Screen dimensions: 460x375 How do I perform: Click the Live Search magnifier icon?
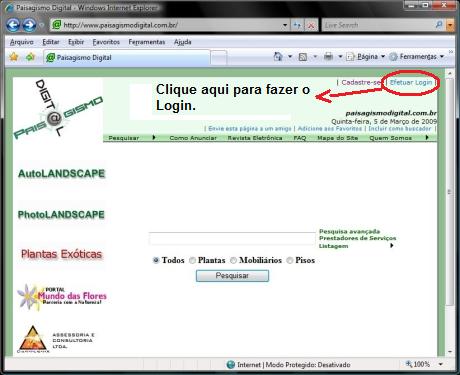tap(439, 25)
